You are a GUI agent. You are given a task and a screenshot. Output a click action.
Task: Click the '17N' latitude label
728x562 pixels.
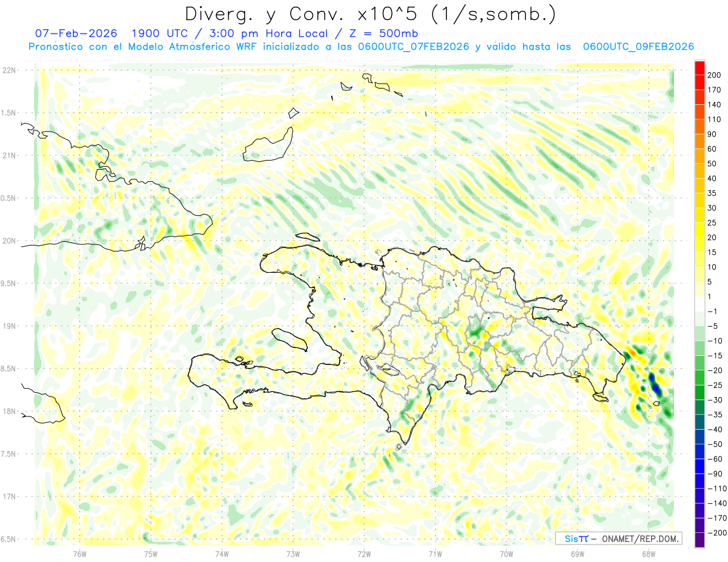[10, 497]
